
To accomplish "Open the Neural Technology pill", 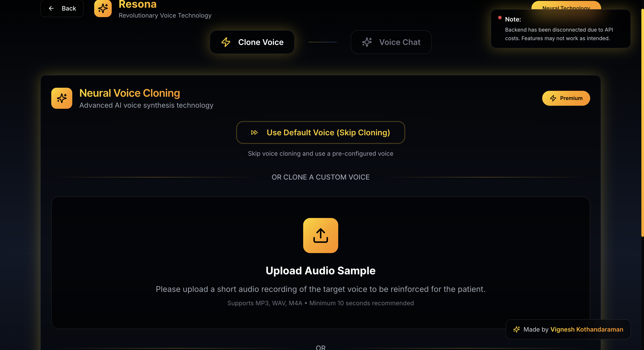I will [x=566, y=5].
